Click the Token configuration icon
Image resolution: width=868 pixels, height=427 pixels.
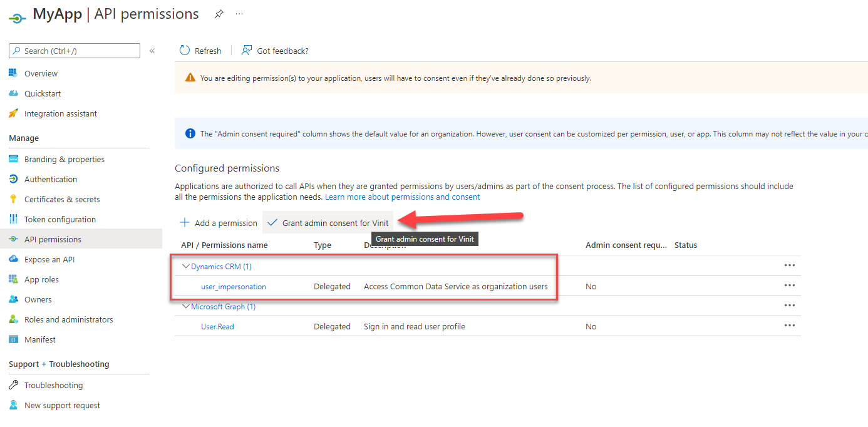point(13,219)
